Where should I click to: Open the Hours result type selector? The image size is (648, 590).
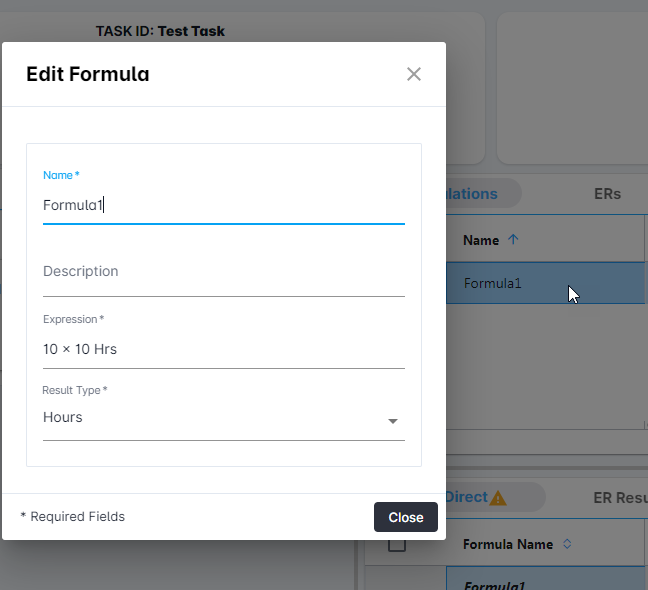(x=224, y=418)
